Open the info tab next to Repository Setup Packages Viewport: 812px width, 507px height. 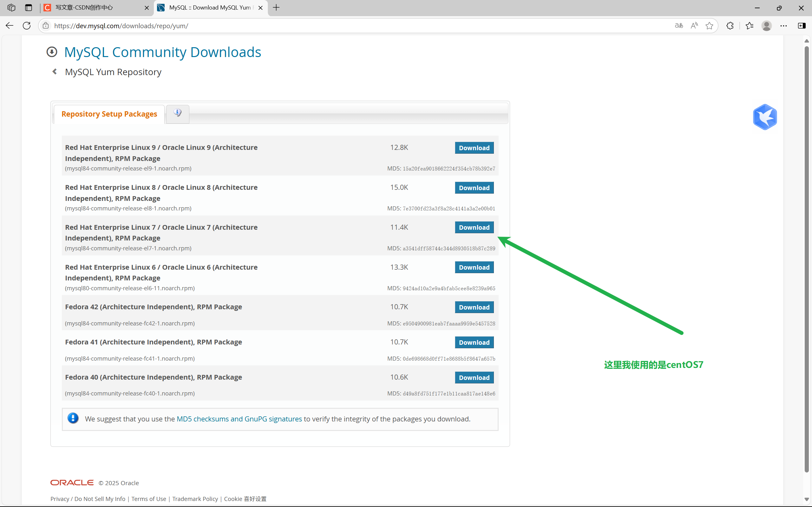point(178,113)
